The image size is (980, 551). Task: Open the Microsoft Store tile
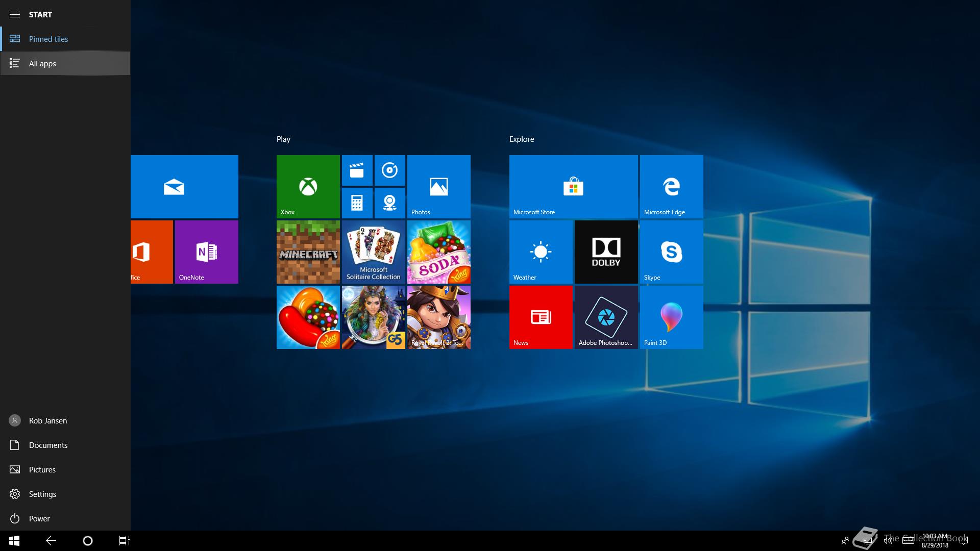click(574, 187)
